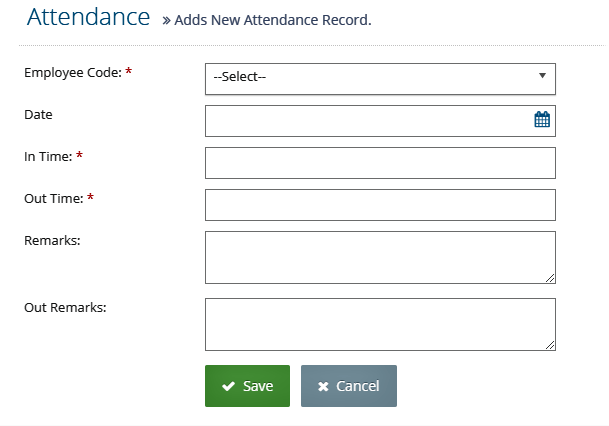The image size is (609, 426).
Task: Grab the Remarks textarea resize handle
Action: 550,278
